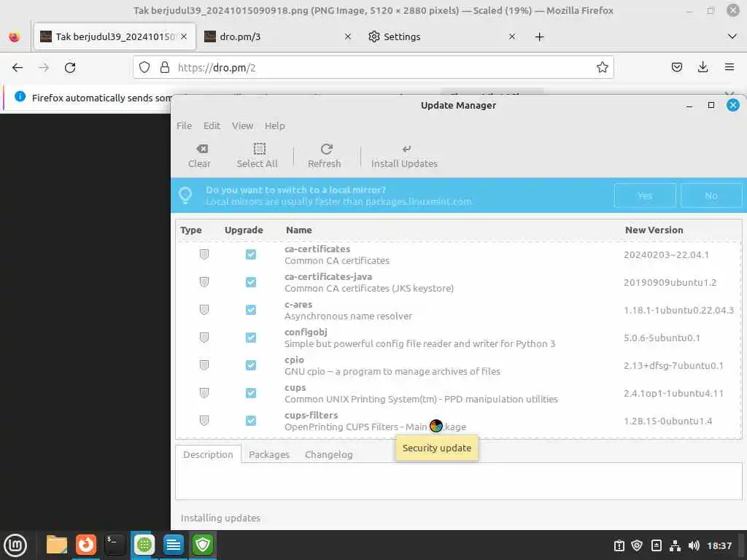The width and height of the screenshot is (747, 560).
Task: Open the Help menu in Update Manager
Action: (275, 125)
